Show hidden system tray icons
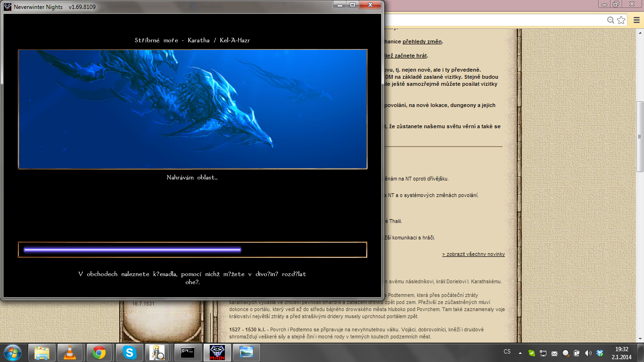 520,353
